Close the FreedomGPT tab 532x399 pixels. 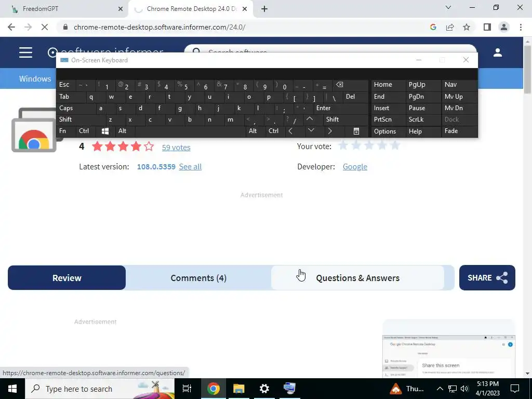(121, 9)
